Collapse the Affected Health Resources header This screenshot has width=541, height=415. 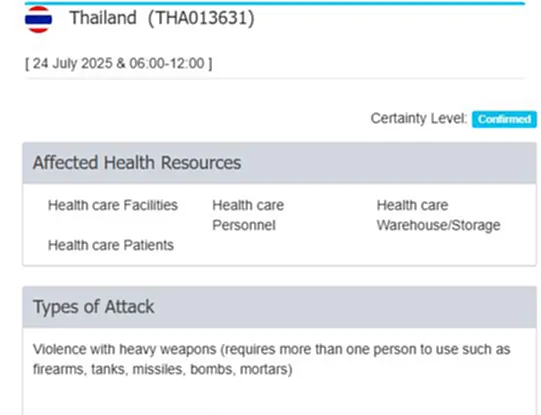pyautogui.click(x=279, y=163)
